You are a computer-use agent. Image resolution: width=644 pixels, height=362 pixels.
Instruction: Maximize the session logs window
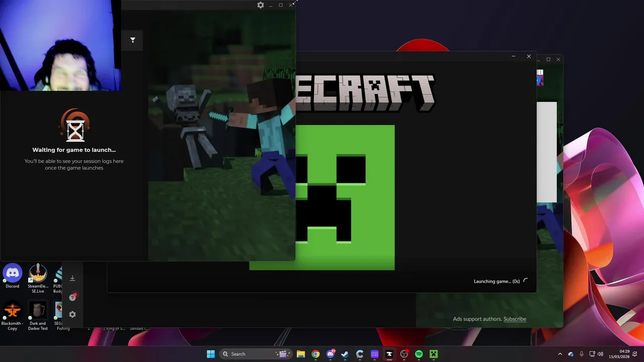pyautogui.click(x=281, y=5)
